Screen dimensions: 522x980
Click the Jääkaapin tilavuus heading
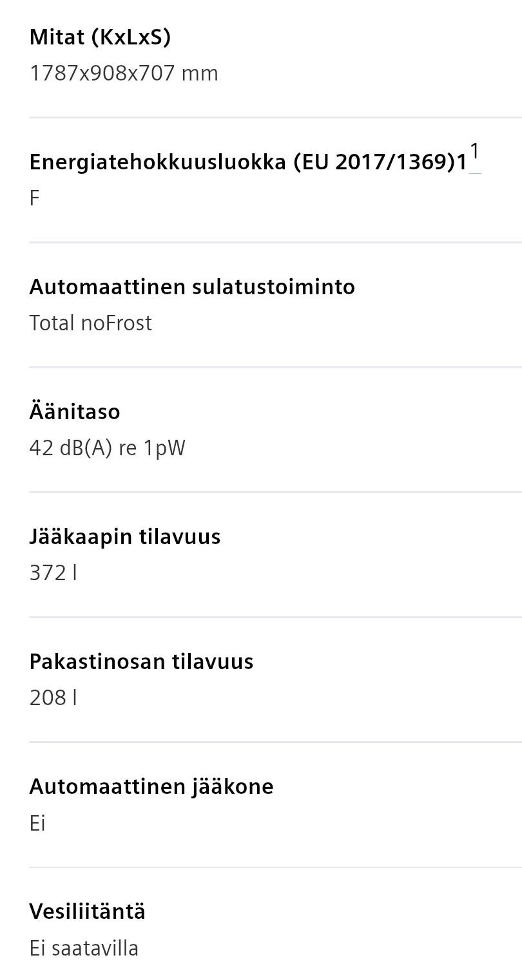(x=125, y=536)
